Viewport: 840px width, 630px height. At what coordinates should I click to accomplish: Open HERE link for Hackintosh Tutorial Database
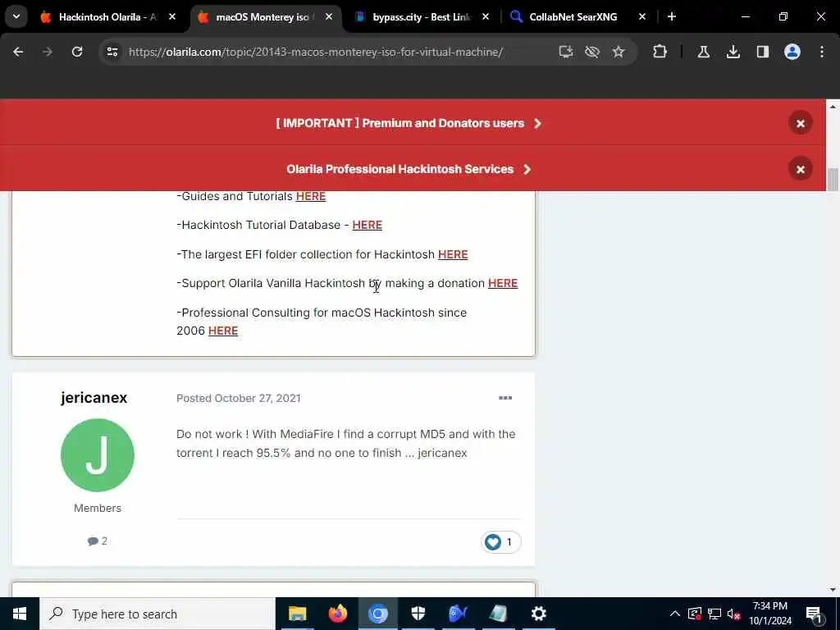[x=367, y=225]
